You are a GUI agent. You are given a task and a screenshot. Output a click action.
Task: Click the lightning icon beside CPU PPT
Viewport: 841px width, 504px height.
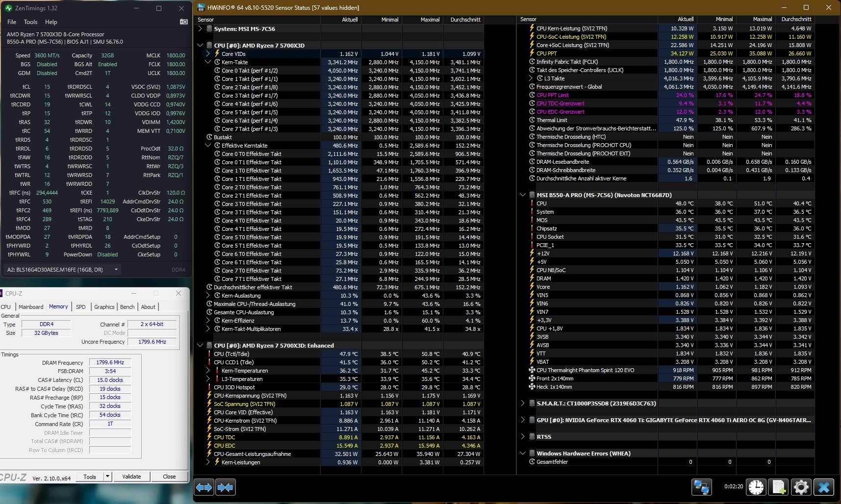tap(532, 53)
